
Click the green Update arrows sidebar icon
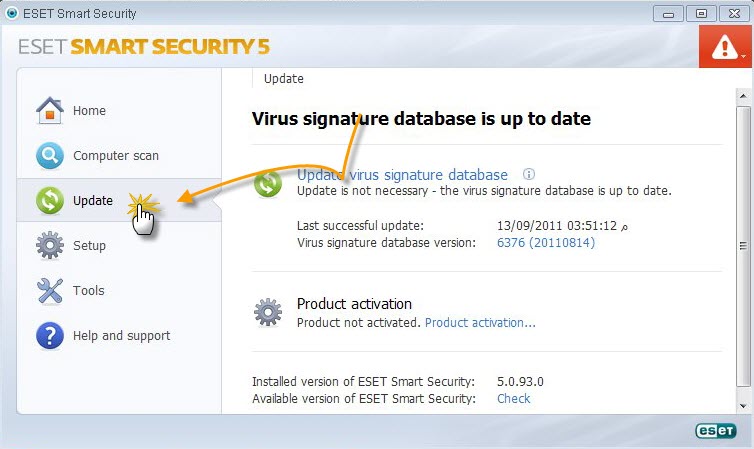tap(50, 200)
